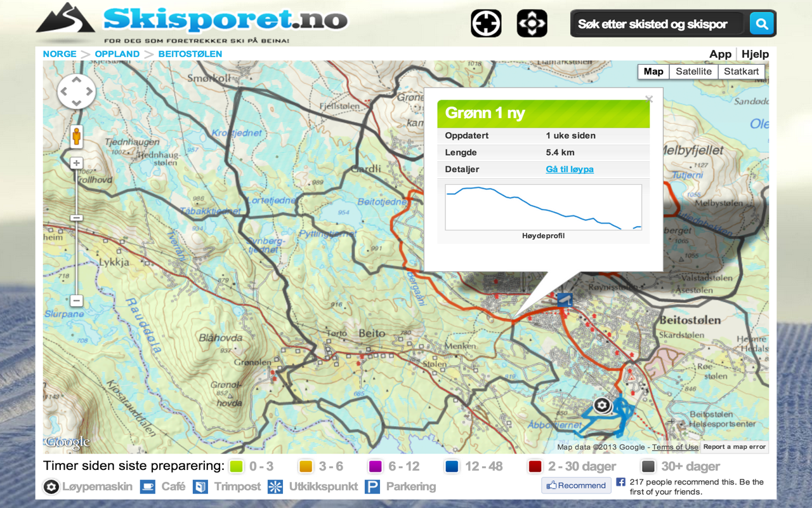Switch to the Satellite view tab
The image size is (812, 508).
click(x=693, y=72)
